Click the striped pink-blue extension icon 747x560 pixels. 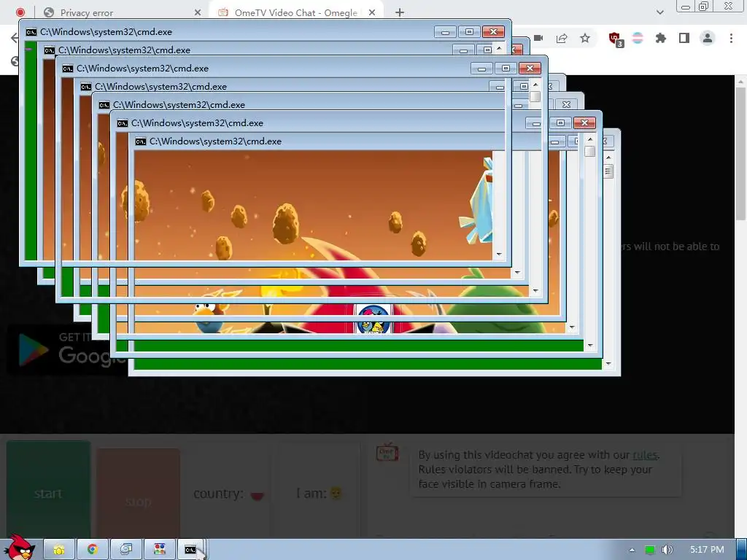click(x=638, y=38)
